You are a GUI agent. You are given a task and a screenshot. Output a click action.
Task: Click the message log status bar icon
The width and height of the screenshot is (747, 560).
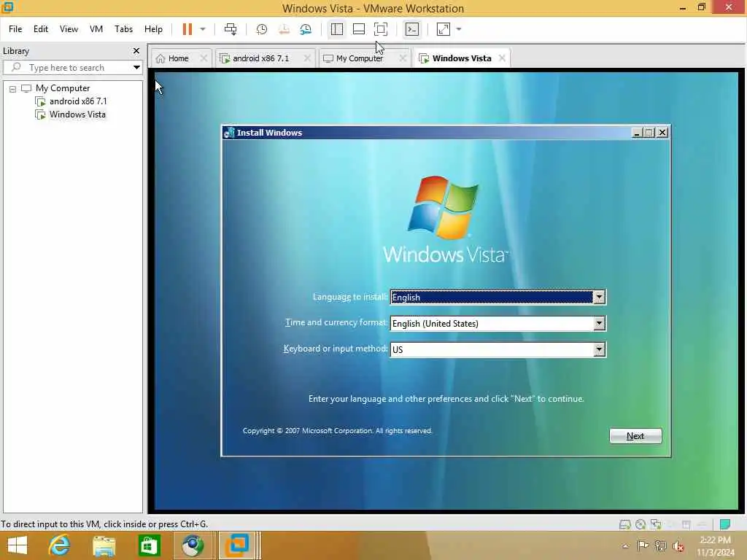tap(725, 525)
